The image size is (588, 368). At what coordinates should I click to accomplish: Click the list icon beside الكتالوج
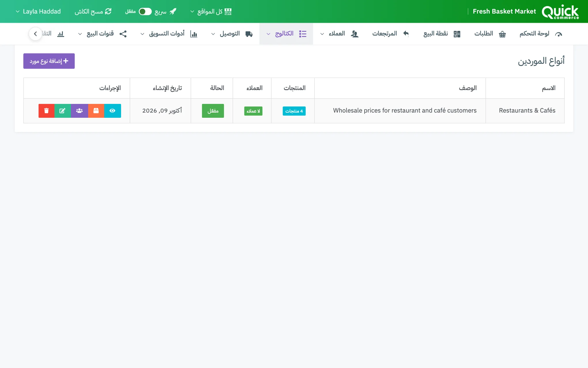click(303, 34)
